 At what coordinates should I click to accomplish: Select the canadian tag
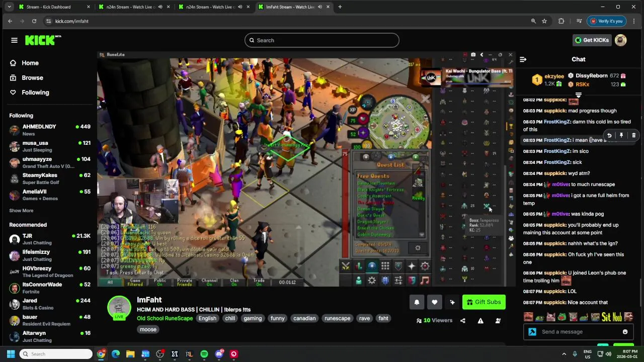[x=304, y=318]
